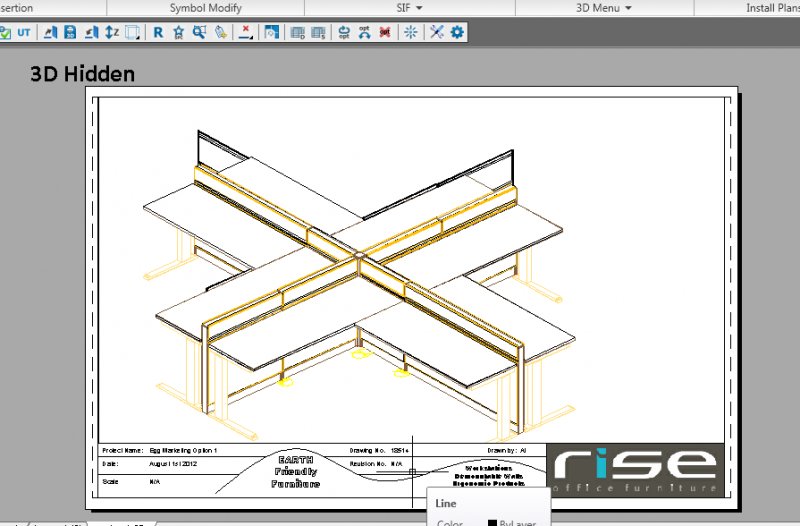
Task: Select the Workstations Demountable Walls text
Action: 489,475
